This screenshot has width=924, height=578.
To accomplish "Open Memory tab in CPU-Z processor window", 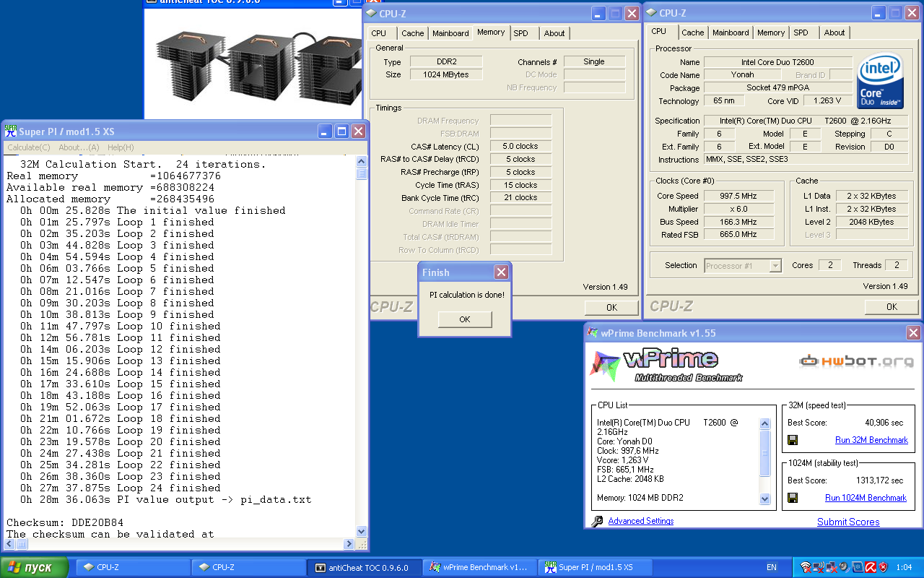I will (771, 33).
